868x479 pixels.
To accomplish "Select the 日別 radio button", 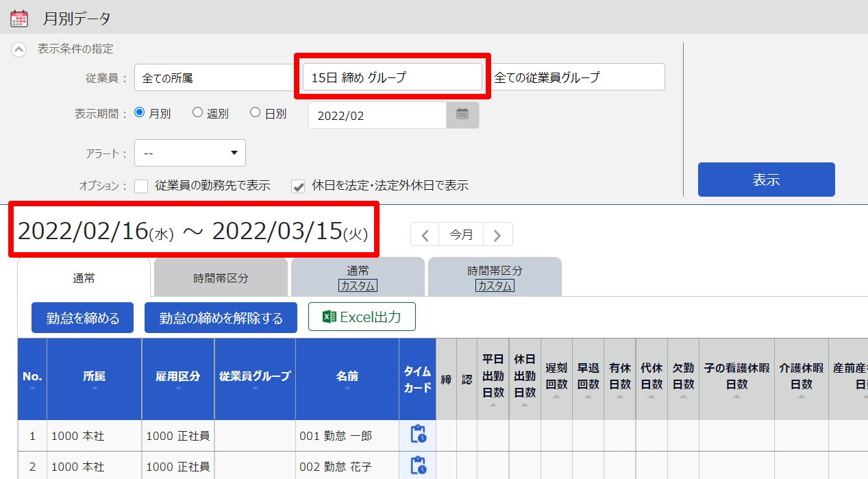I will tap(255, 112).
